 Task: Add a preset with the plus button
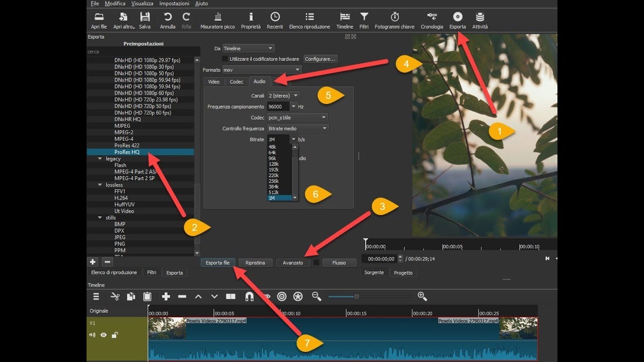click(x=93, y=262)
